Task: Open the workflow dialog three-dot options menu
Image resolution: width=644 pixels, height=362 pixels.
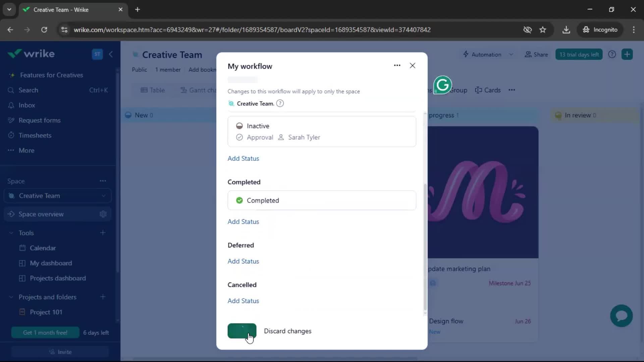Action: (397, 65)
